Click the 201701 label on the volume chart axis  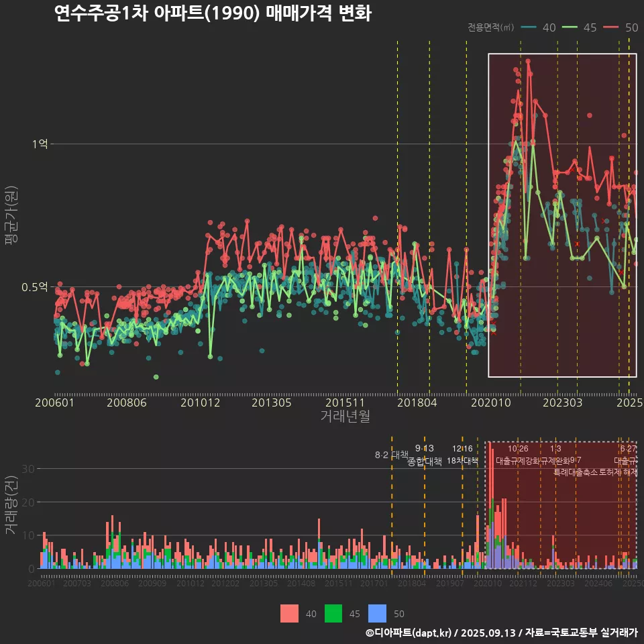click(x=374, y=583)
